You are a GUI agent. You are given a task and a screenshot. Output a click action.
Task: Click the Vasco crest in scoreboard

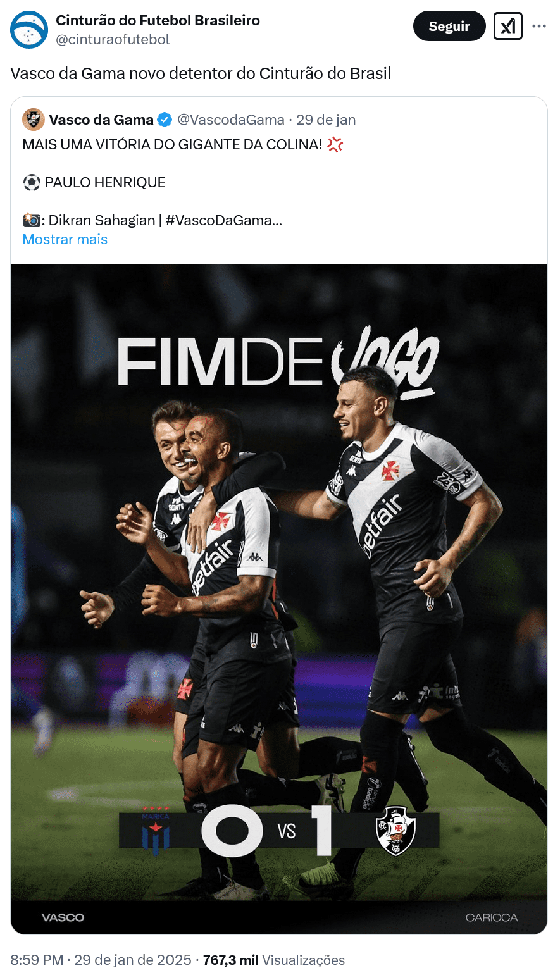pyautogui.click(x=395, y=831)
